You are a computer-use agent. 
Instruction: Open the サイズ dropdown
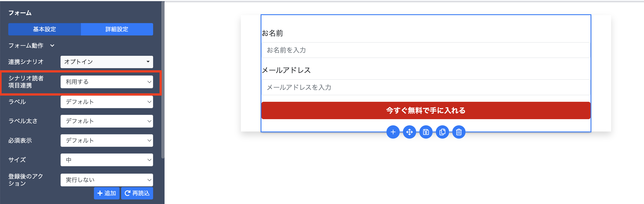click(107, 160)
